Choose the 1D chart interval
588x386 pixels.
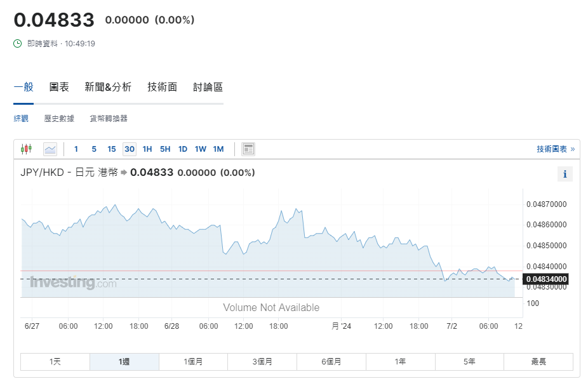click(183, 149)
